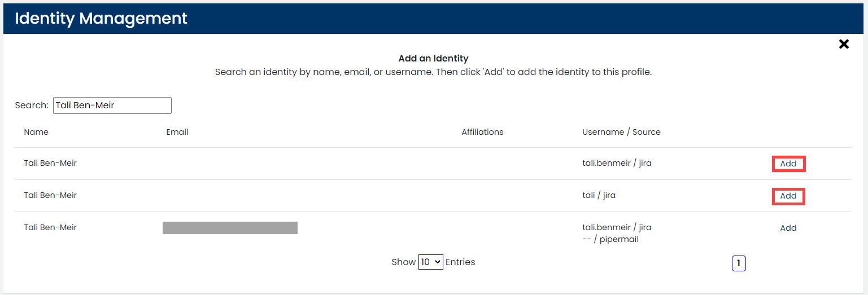Click the Identity Management header title
The image size is (868, 295).
tap(101, 18)
